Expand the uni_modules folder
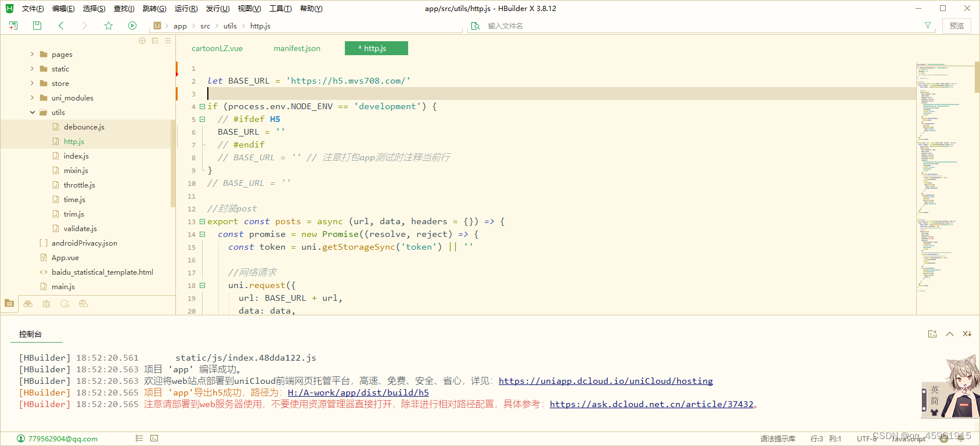Screen dimensions: 980x446 pos(33,98)
